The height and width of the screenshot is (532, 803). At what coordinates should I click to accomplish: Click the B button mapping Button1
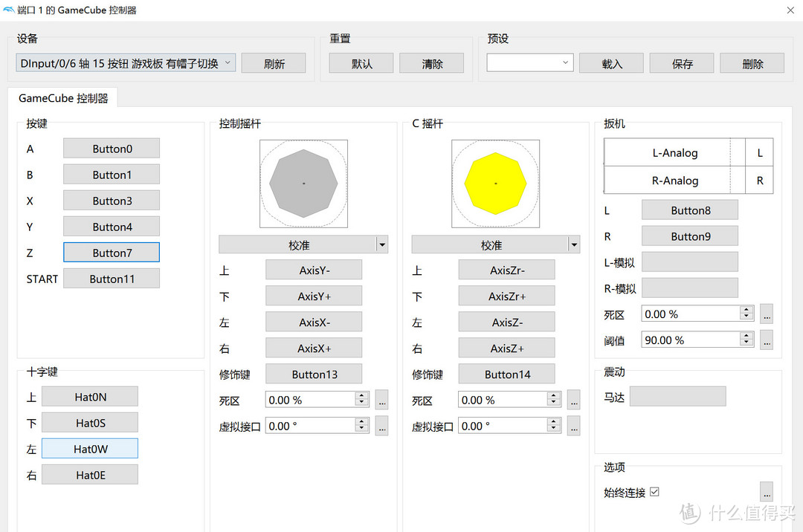click(112, 175)
